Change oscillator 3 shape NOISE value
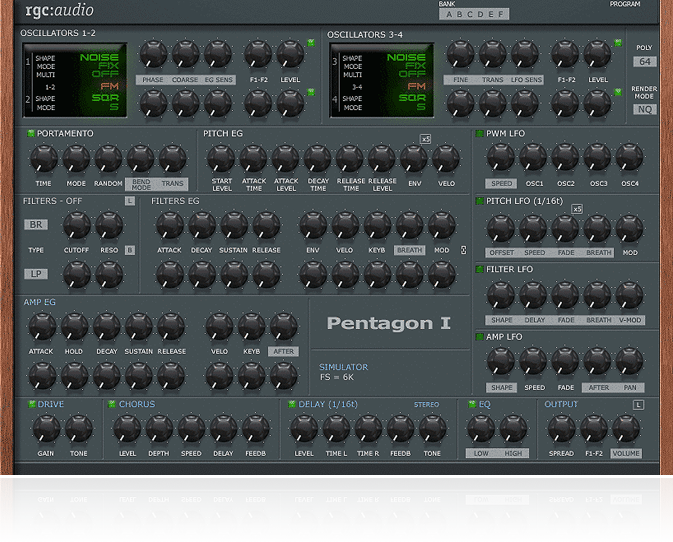The height and width of the screenshot is (542, 673). pos(406,57)
